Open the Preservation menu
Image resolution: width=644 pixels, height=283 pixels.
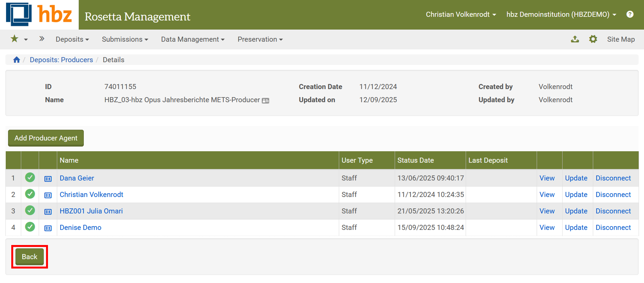click(x=260, y=39)
